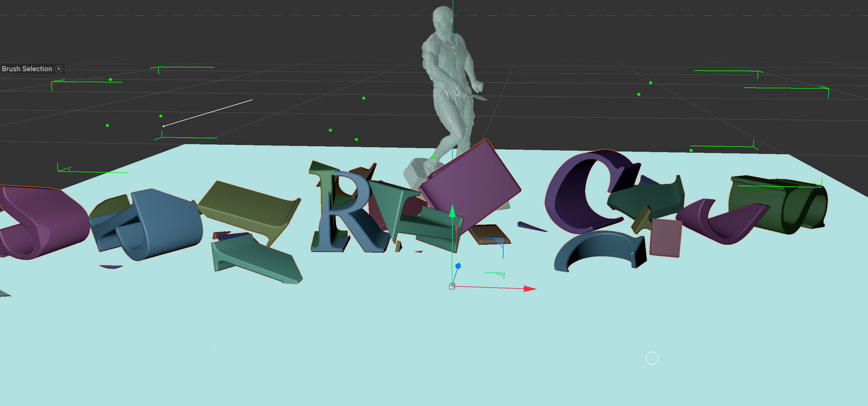The height and width of the screenshot is (406, 868).
Task: Click the white line's endpoint dot
Action: pyautogui.click(x=164, y=126)
